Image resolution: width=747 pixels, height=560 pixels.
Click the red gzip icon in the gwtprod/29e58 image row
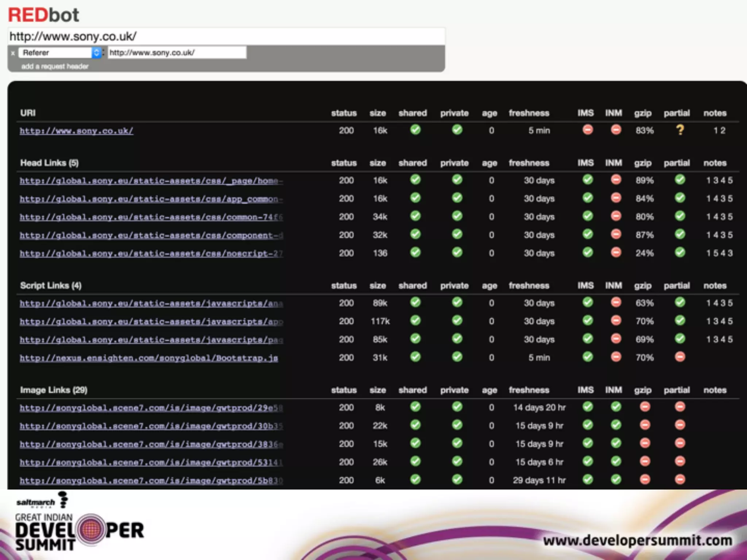pyautogui.click(x=645, y=407)
